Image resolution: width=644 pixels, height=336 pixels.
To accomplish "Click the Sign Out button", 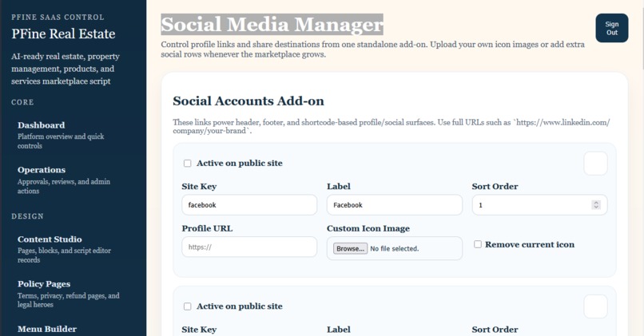I will pos(611,28).
